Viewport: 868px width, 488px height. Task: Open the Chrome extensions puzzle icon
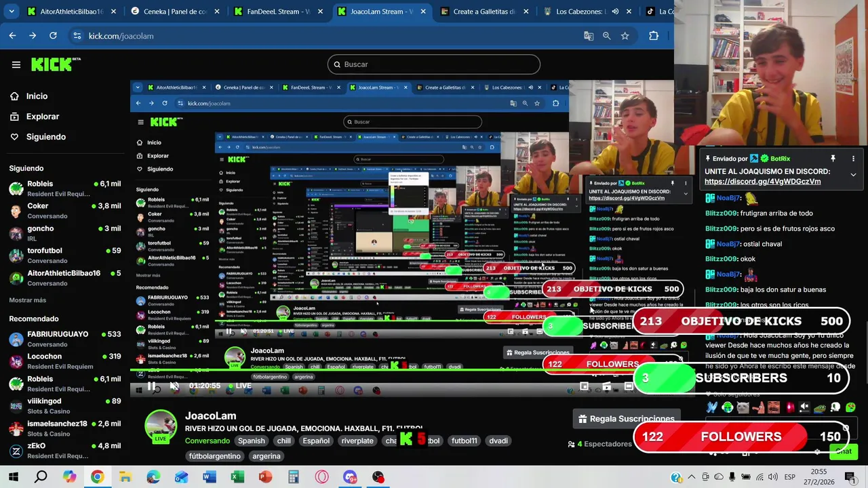coord(654,36)
